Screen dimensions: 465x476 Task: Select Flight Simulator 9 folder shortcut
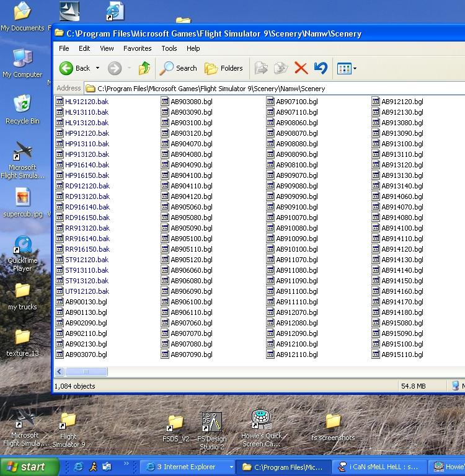point(68,431)
